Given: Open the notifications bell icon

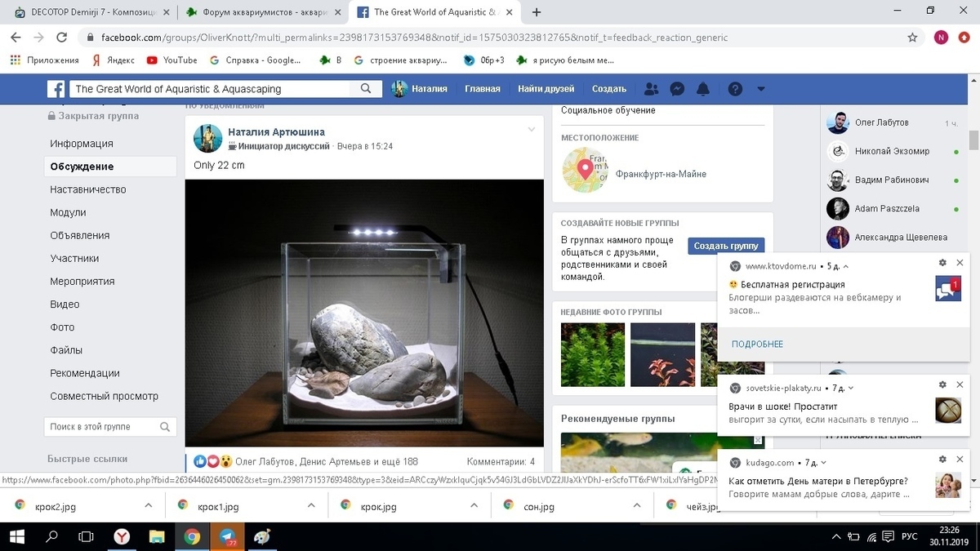Looking at the screenshot, I should 703,89.
